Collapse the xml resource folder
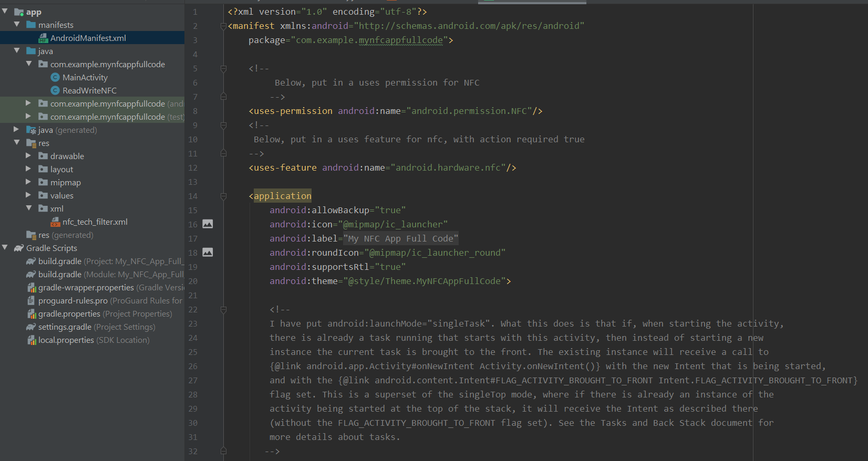 (28, 208)
